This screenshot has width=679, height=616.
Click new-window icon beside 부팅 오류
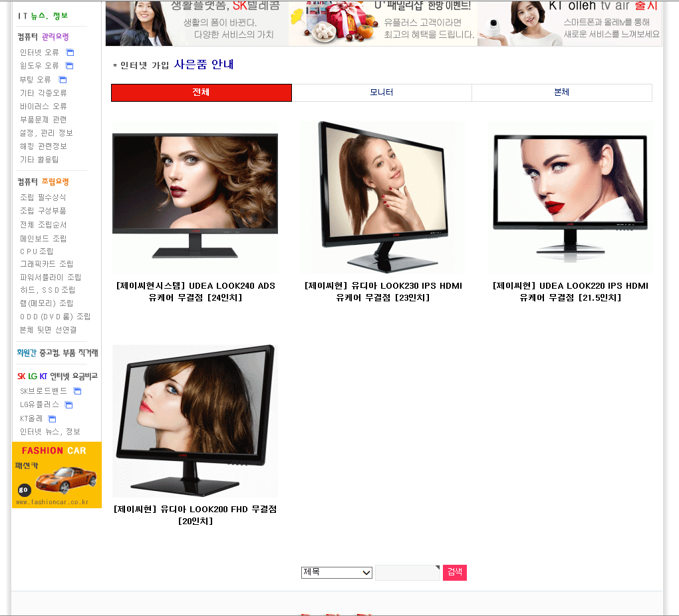pyautogui.click(x=63, y=80)
